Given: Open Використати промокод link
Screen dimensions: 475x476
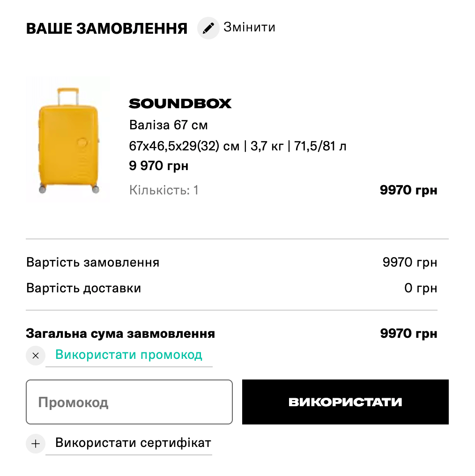Looking at the screenshot, I should 129,355.
